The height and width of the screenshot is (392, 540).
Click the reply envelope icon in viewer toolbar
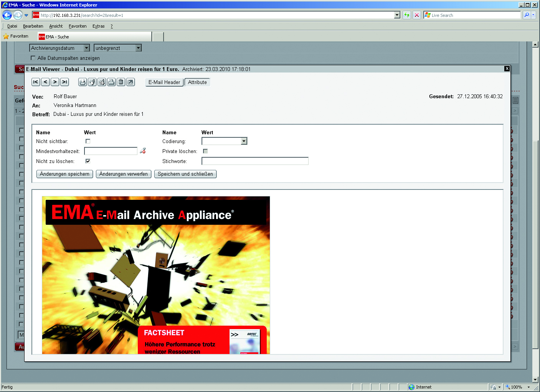pos(92,82)
